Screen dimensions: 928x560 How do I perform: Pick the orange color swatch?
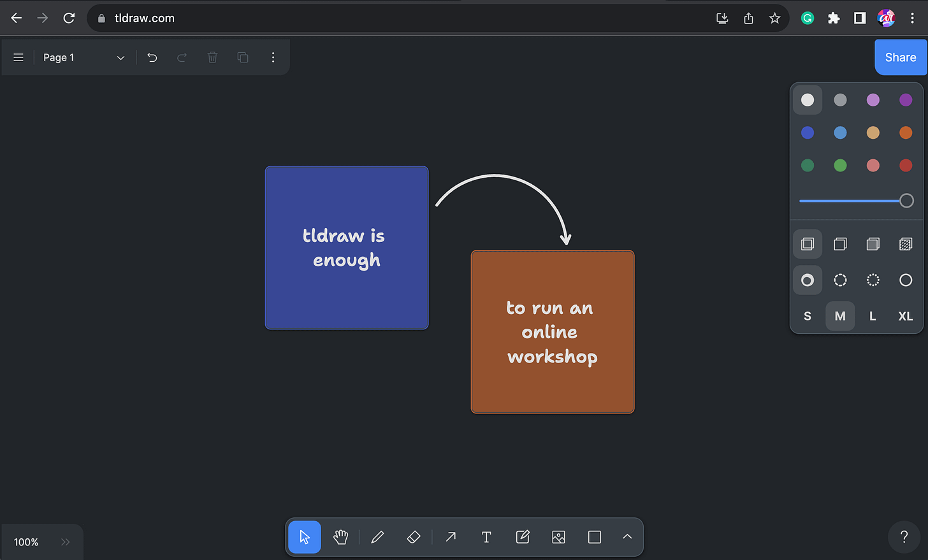pos(906,133)
